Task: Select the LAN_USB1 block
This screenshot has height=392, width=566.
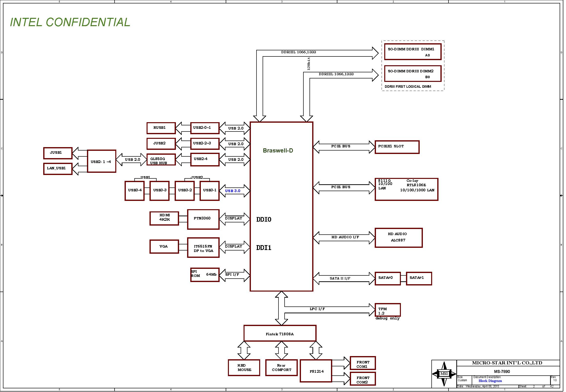Action: [x=58, y=169]
